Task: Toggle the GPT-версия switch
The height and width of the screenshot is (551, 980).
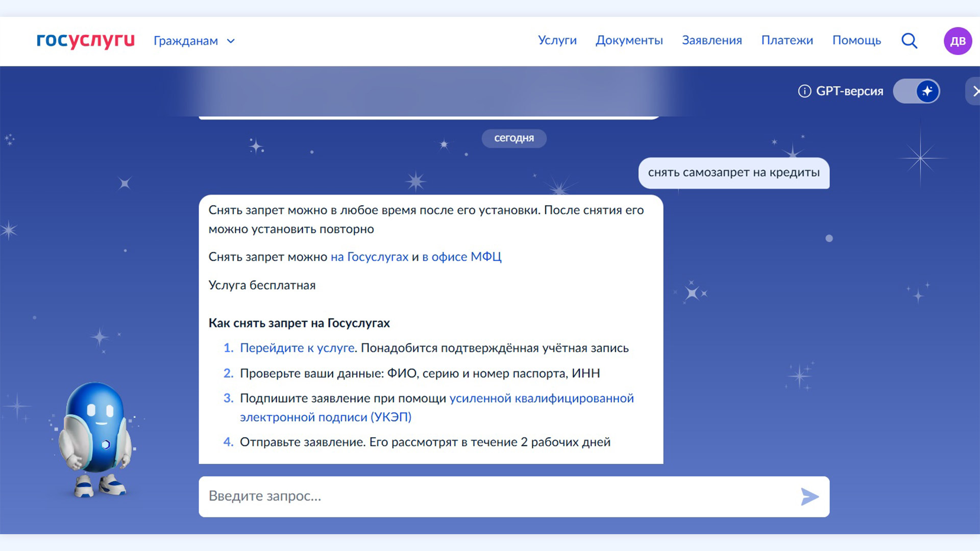Action: tap(917, 91)
